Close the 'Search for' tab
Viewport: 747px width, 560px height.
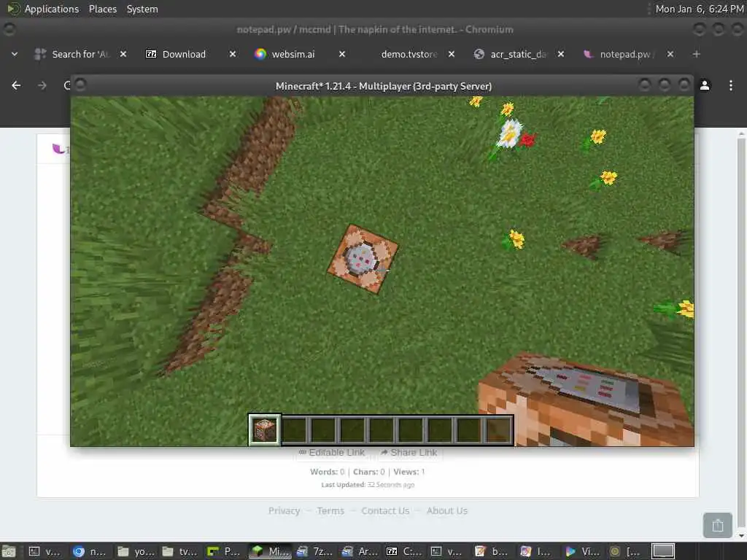(x=123, y=54)
